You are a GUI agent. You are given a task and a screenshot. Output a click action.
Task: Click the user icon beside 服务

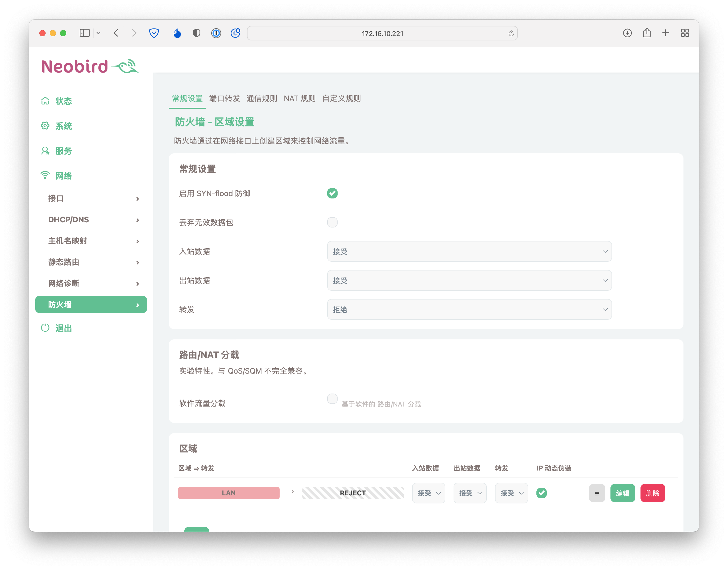(45, 151)
